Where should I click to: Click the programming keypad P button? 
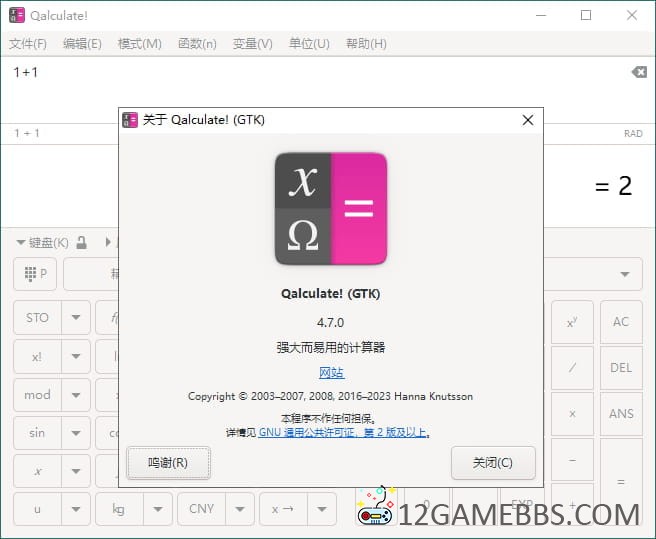(x=35, y=274)
